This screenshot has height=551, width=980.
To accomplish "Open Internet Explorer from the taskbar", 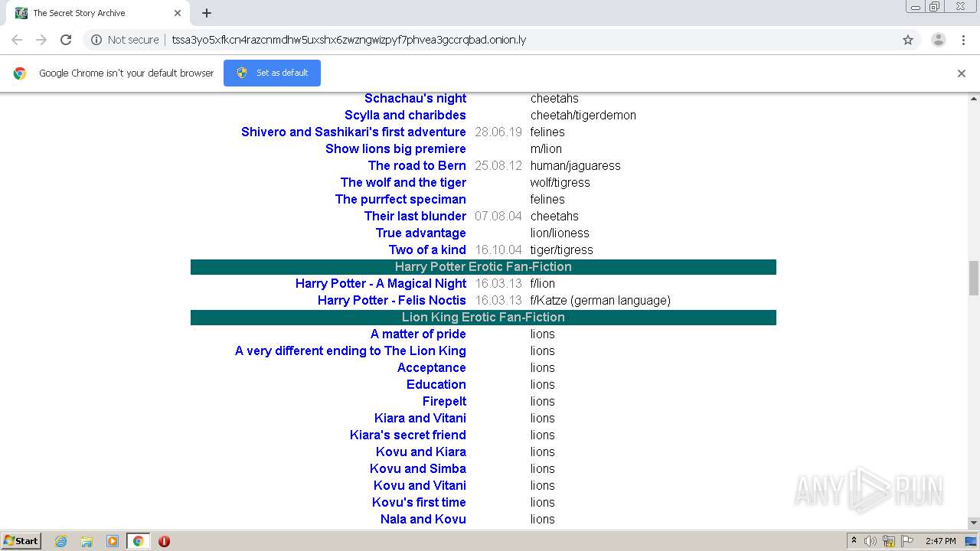I will tap(61, 541).
